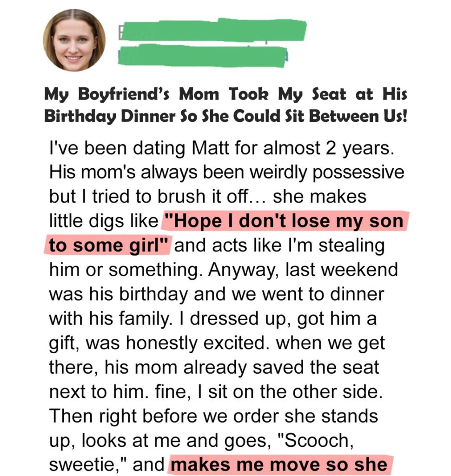Open the poster's profile picture

[x=74, y=40]
